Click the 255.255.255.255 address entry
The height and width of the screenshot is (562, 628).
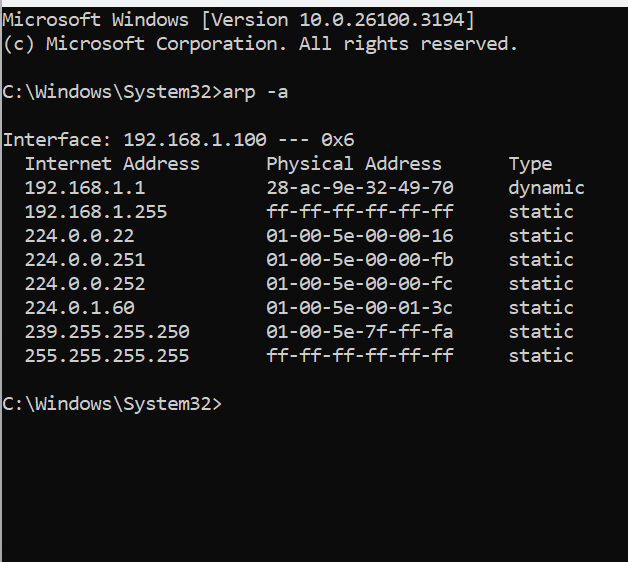click(x=107, y=356)
